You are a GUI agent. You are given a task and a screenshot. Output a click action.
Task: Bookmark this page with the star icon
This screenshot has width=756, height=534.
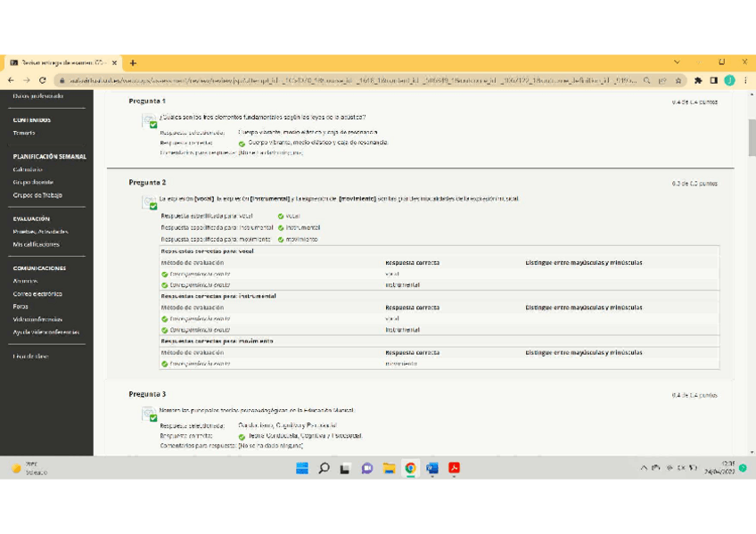pyautogui.click(x=682, y=80)
